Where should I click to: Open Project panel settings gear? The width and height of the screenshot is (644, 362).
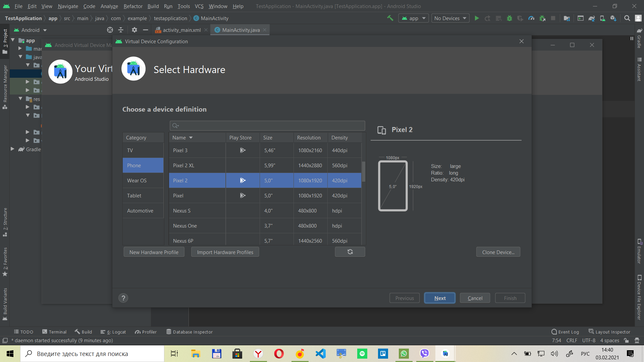135,30
